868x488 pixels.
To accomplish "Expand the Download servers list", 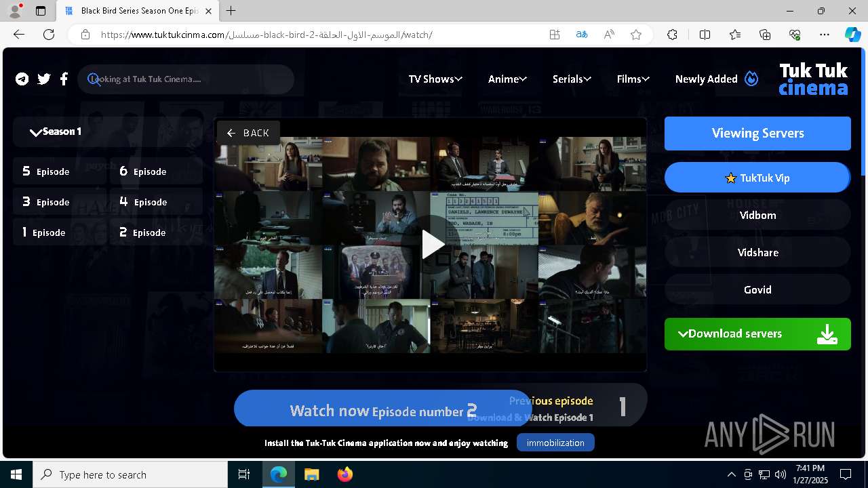I will coord(757,334).
